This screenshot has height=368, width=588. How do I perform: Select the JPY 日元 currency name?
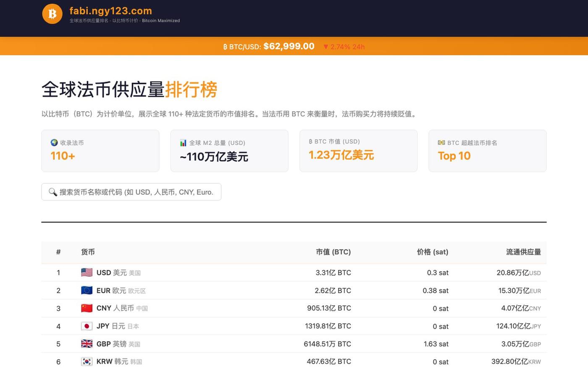[111, 326]
